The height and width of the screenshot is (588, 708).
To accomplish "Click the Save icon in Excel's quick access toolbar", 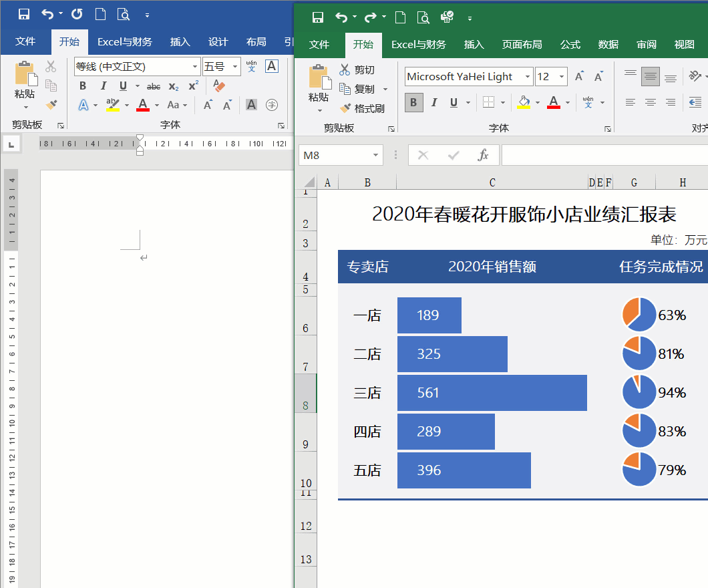I will 318,17.
